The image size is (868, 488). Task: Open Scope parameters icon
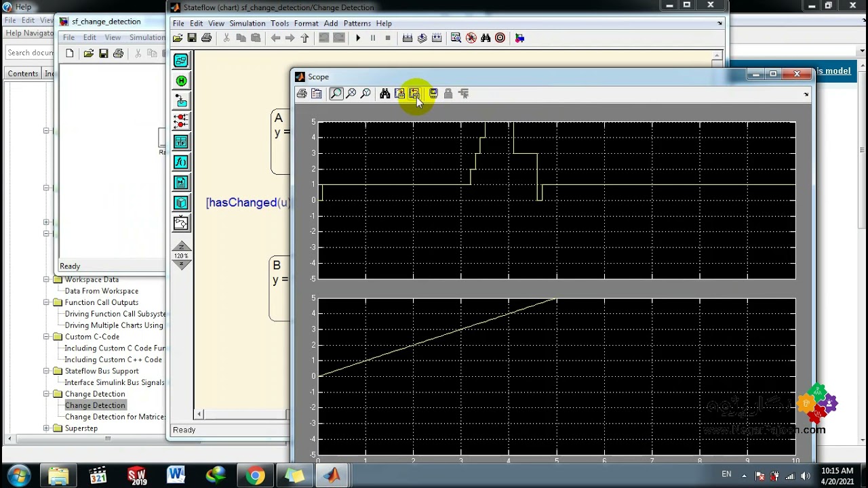coord(317,94)
